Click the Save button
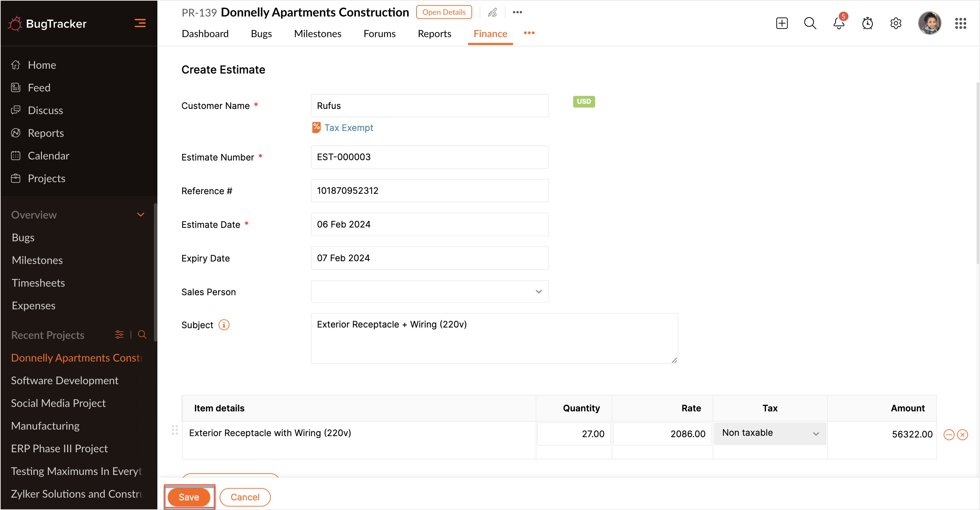Screen dimensions: 980x510 click(189, 497)
